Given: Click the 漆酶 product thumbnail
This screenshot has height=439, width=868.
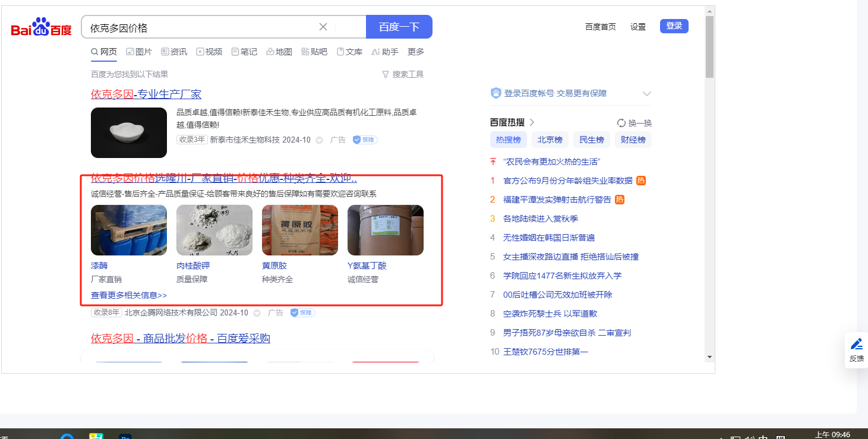Looking at the screenshot, I should click(x=129, y=230).
